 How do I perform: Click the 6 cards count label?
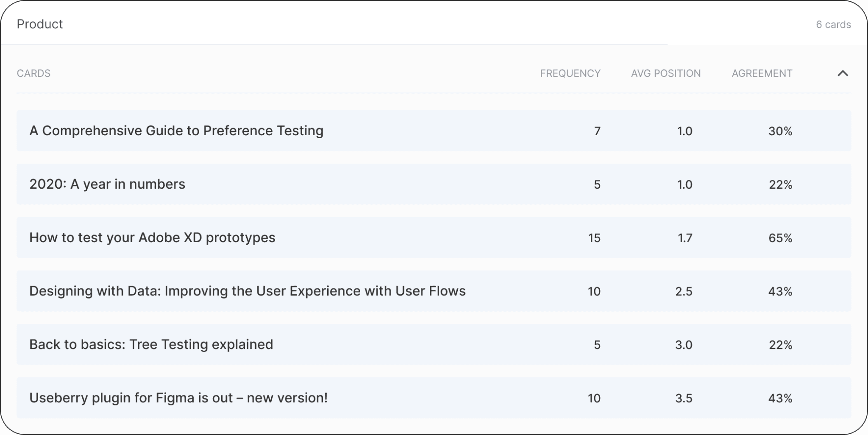click(833, 25)
